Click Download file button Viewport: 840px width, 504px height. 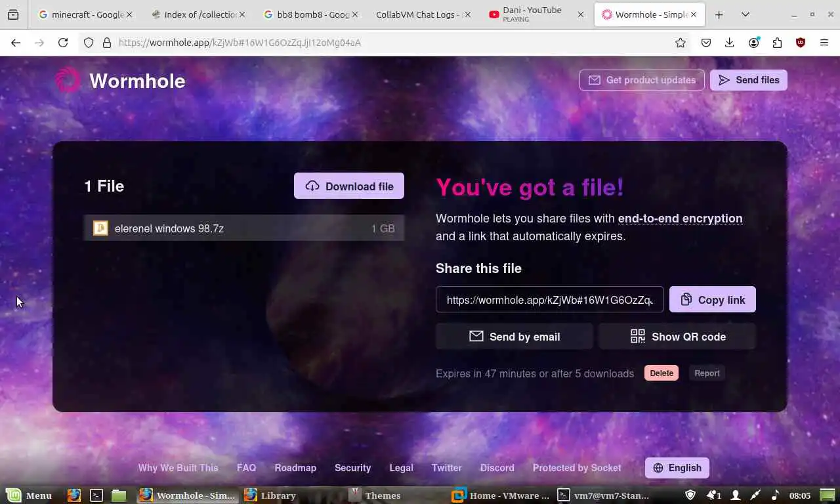[x=349, y=186]
